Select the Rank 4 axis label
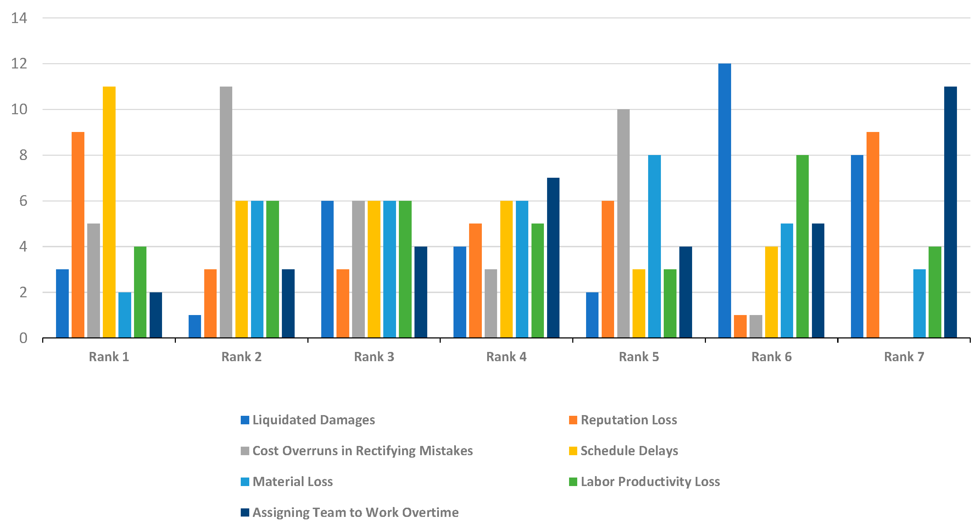 click(x=506, y=357)
